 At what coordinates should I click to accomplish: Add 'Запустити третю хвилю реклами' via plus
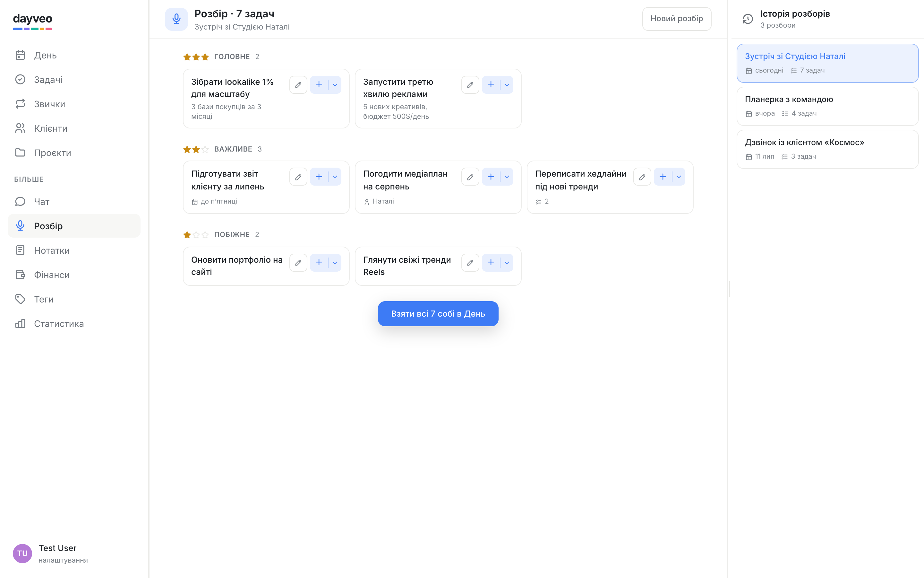click(491, 84)
